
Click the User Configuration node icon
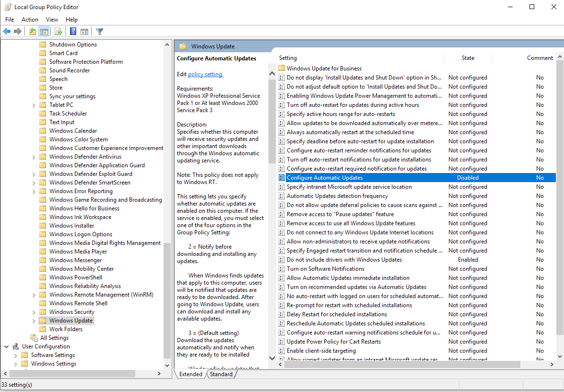16,346
